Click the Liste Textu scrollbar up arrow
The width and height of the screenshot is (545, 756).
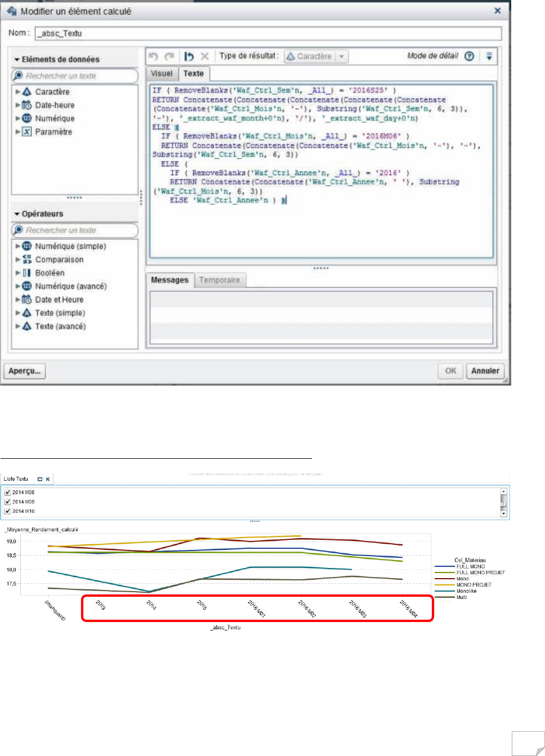point(503,491)
